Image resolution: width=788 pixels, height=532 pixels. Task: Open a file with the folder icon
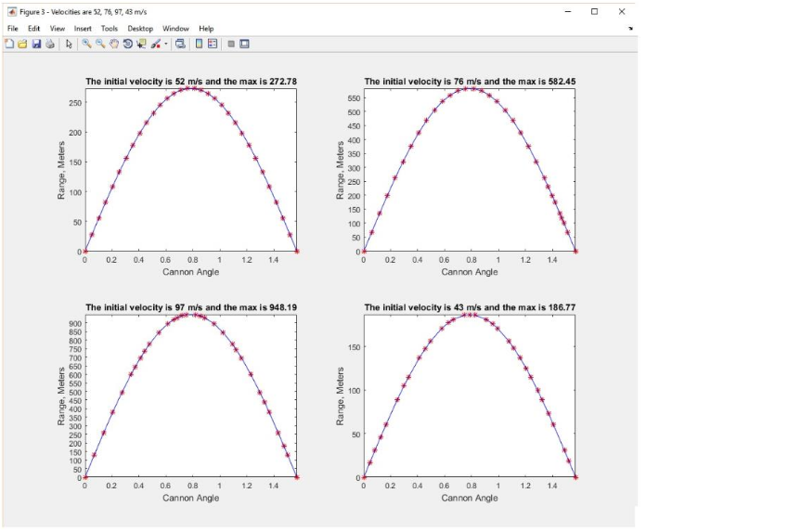(x=22, y=44)
